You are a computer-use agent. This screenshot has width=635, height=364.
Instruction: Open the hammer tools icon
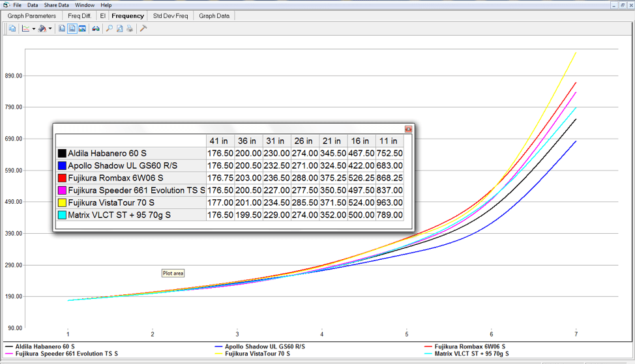pyautogui.click(x=143, y=29)
